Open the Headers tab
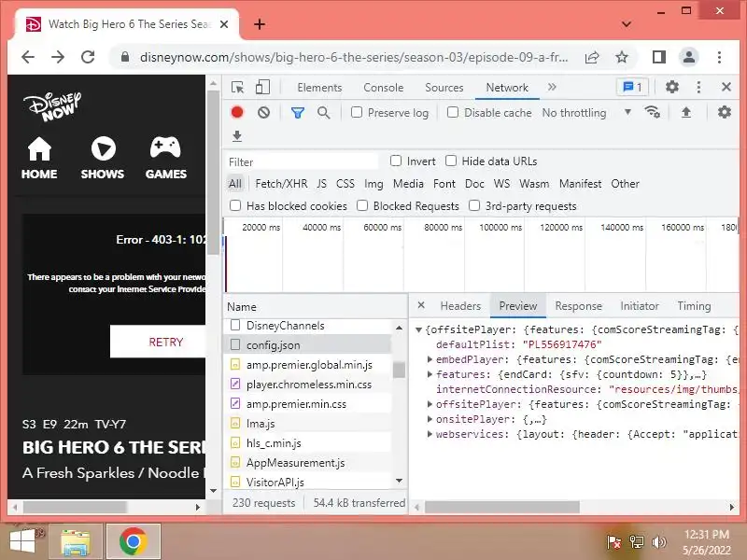This screenshot has height=560, width=747. [x=460, y=306]
